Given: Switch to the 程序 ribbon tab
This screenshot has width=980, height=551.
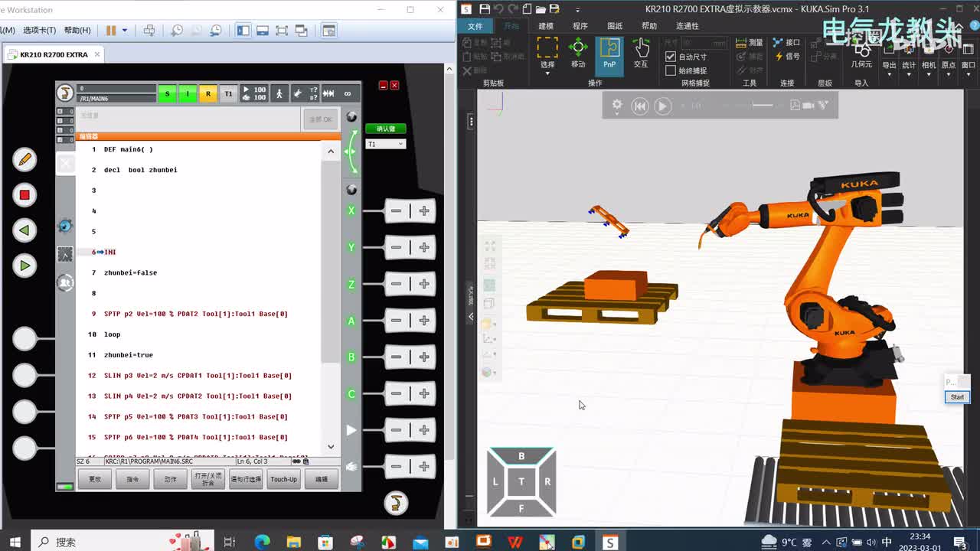Looking at the screenshot, I should 580,26.
